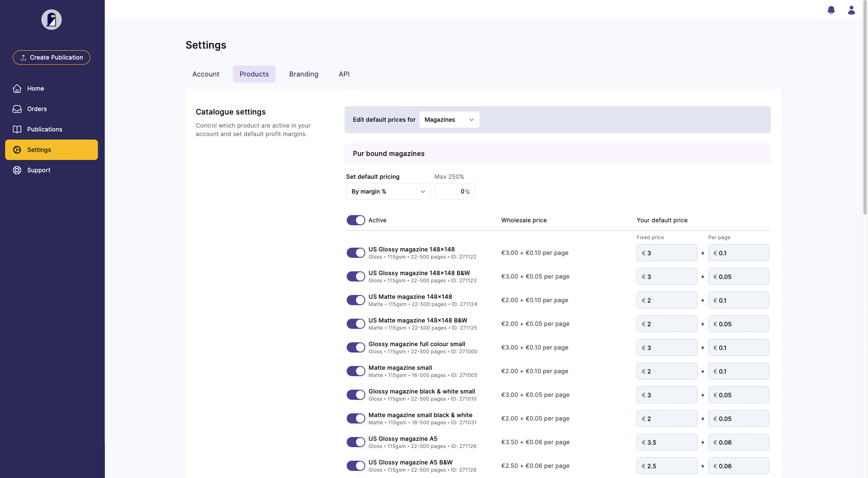Click the Orders inbox icon
The image size is (868, 478).
click(x=17, y=109)
